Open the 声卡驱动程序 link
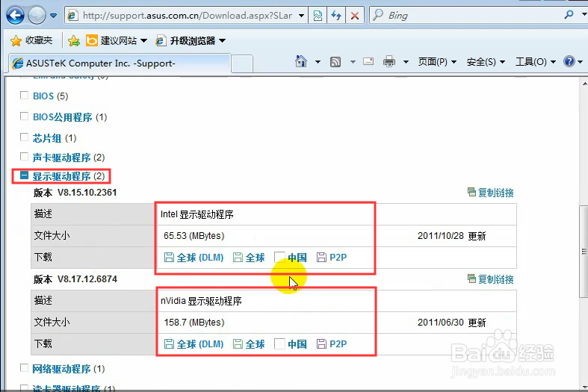Viewport: 588px width, 392px height. pyautogui.click(x=61, y=158)
